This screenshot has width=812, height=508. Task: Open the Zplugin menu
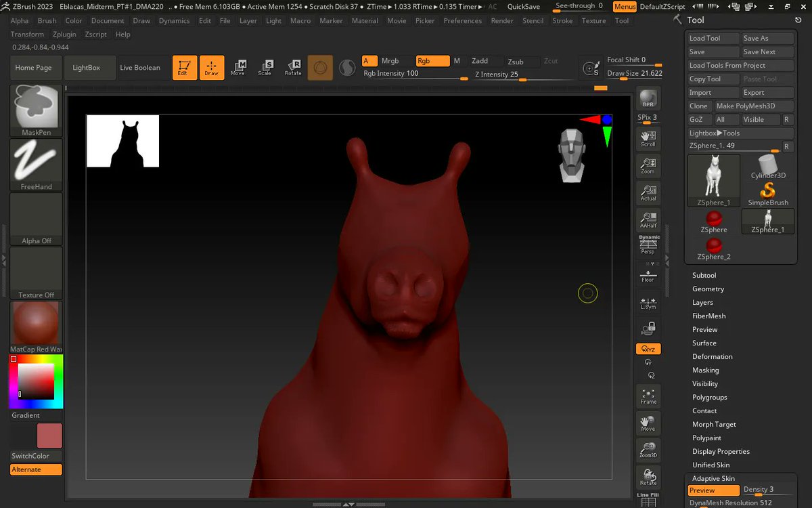[x=64, y=34]
